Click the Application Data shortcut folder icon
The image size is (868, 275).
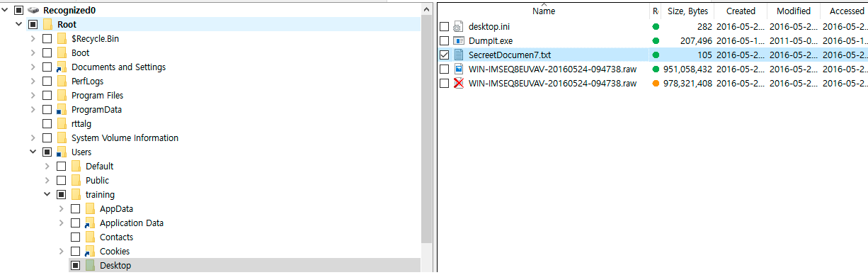tap(90, 223)
